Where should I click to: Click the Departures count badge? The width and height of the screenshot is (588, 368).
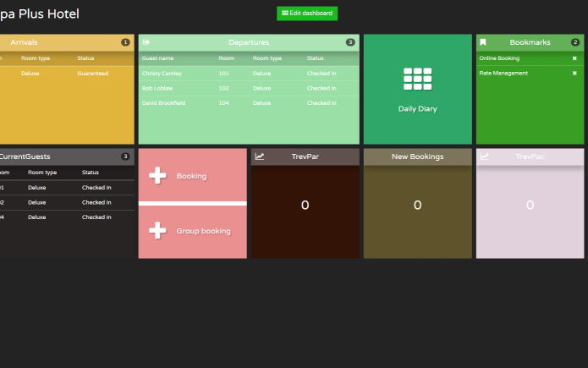350,42
